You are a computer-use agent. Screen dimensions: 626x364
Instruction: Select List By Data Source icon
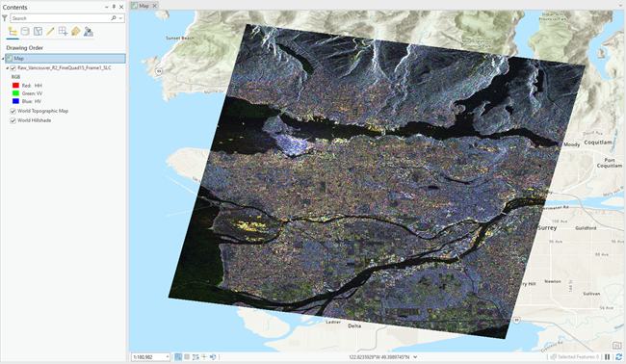(x=25, y=32)
